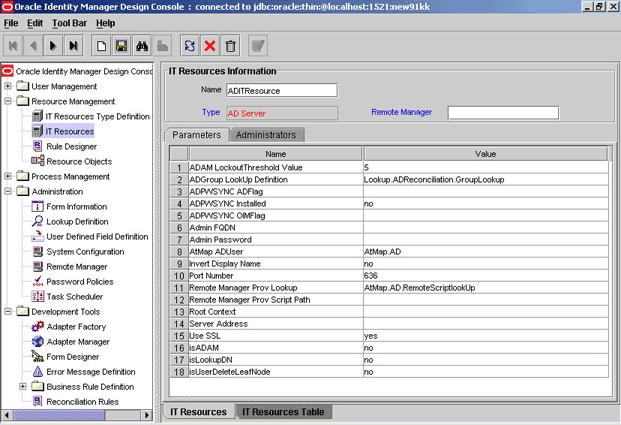Click the Name field containing ADITResource

pos(282,90)
